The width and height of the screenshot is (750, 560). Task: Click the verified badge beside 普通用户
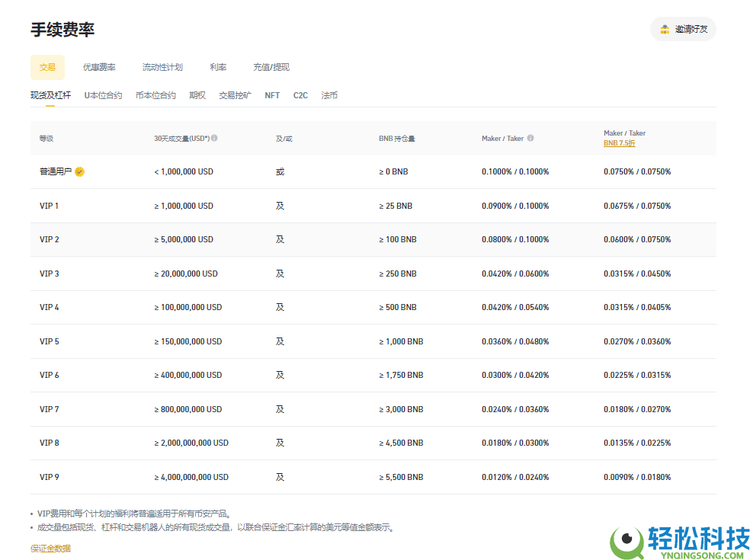pyautogui.click(x=80, y=171)
